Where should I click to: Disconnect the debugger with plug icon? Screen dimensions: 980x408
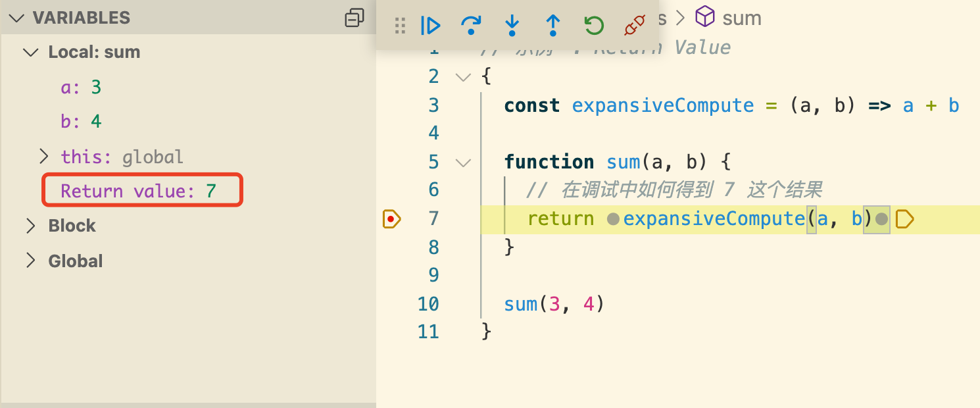(634, 26)
